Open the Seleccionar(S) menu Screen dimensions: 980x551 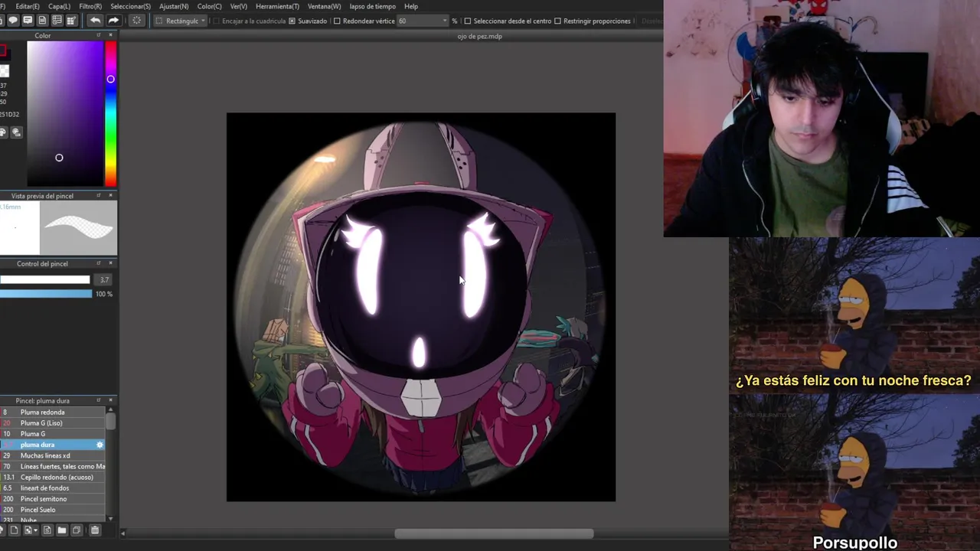coord(130,6)
